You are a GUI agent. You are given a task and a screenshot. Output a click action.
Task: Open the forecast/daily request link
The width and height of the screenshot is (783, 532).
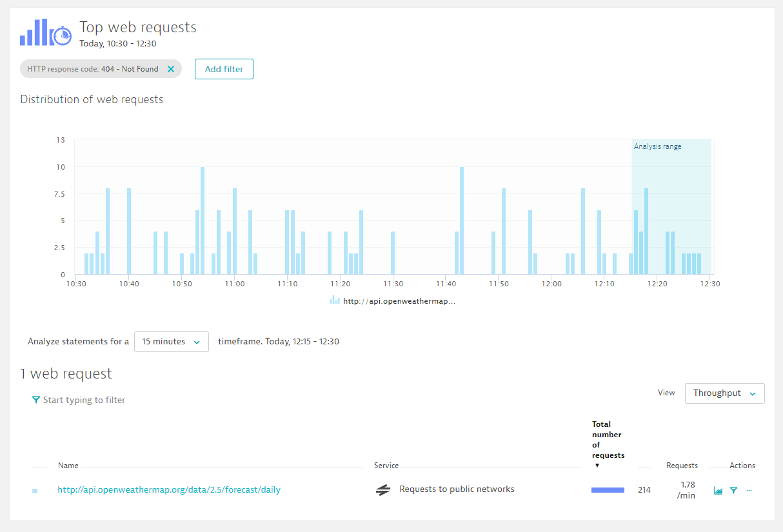(169, 489)
